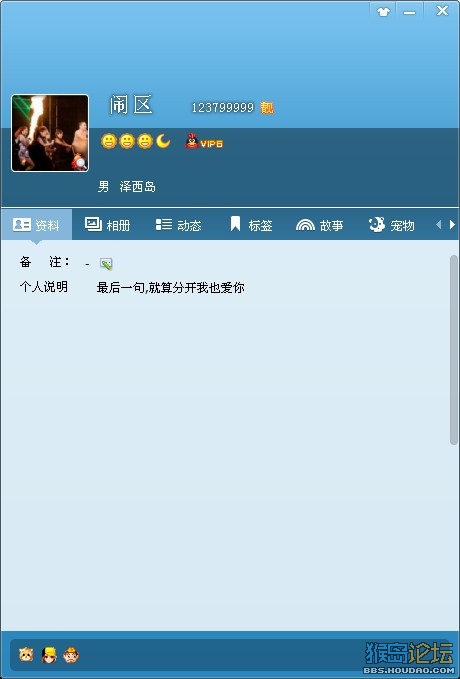Click the yellow-hat character icon at bottom
Viewport: 460px width, 679px height.
[49, 655]
